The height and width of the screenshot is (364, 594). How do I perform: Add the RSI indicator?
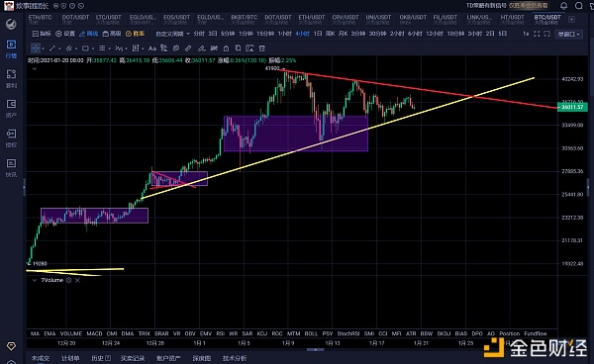pyautogui.click(x=221, y=333)
